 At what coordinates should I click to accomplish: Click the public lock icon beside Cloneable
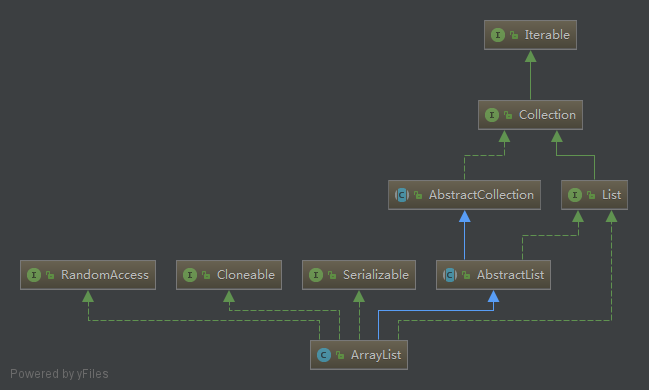tap(206, 275)
